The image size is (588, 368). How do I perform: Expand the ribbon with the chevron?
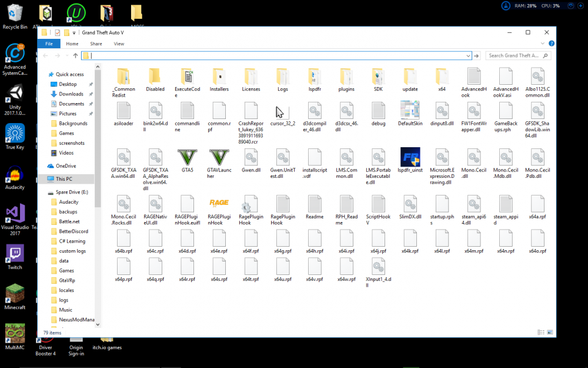point(542,44)
